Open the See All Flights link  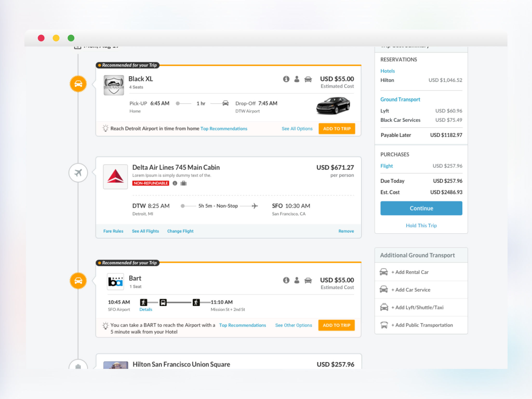tap(145, 231)
